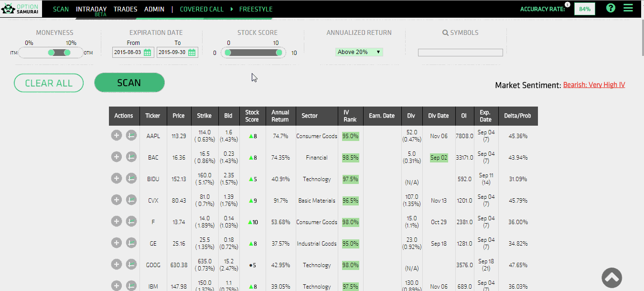Image resolution: width=644 pixels, height=291 pixels.
Task: Click the plus icon in AAPL row
Action: [116, 136]
